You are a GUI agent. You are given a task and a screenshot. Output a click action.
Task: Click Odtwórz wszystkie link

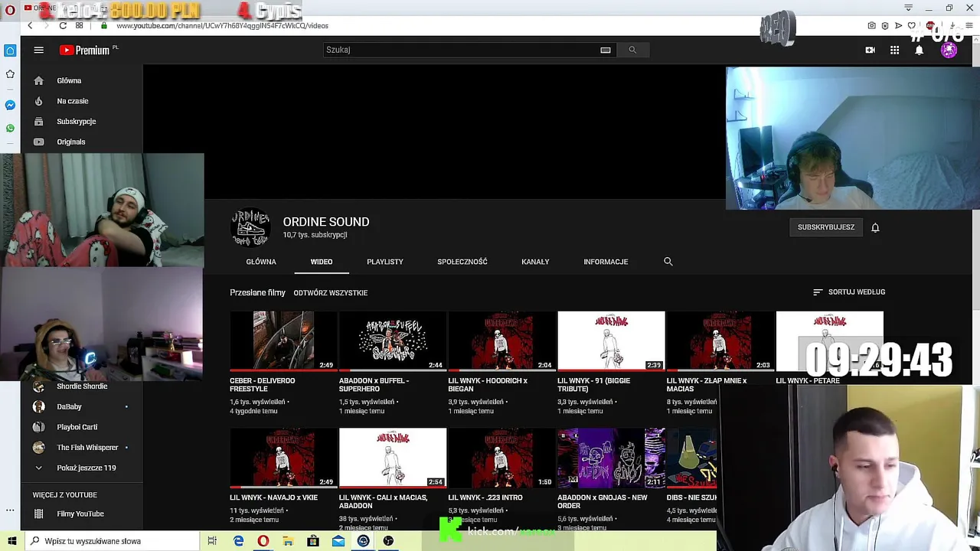point(331,293)
